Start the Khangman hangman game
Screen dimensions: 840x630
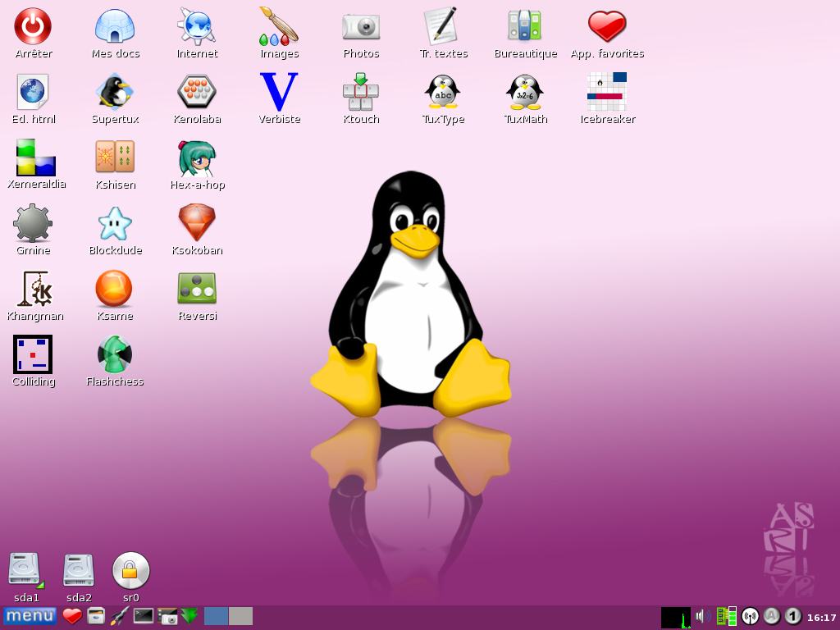[35, 289]
